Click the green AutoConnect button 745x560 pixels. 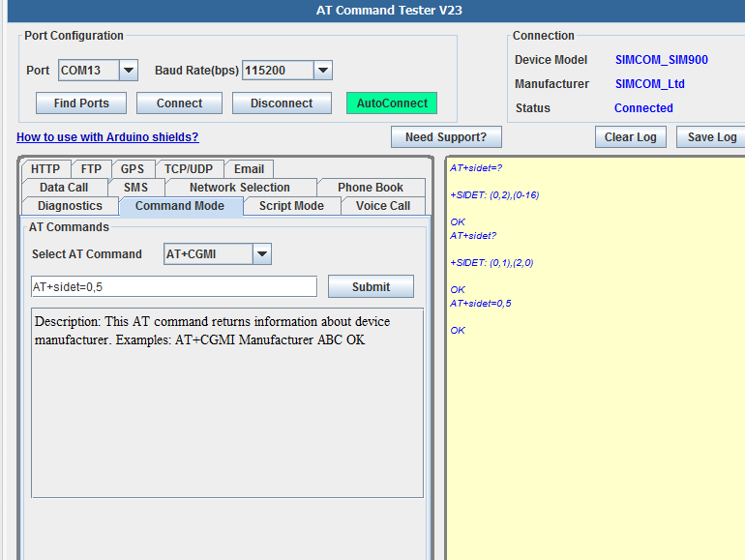point(392,103)
